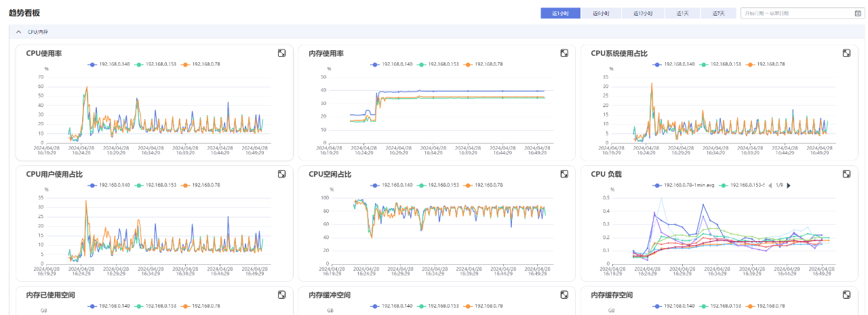Click the start date–end date input field
This screenshot has width=868, height=315.
pos(802,13)
